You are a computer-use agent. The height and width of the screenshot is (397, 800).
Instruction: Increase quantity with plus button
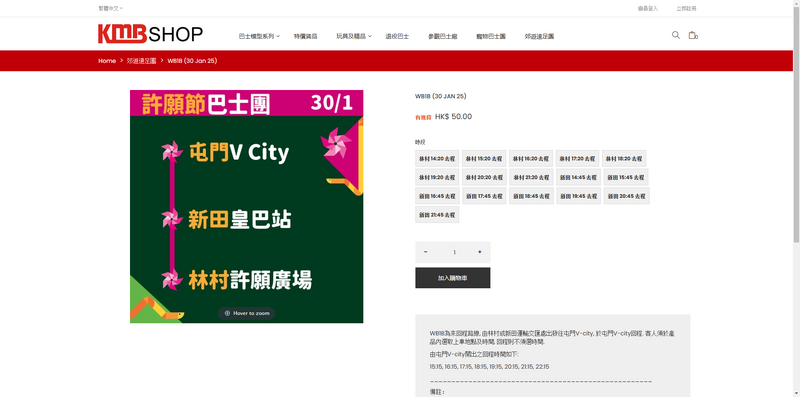480,252
